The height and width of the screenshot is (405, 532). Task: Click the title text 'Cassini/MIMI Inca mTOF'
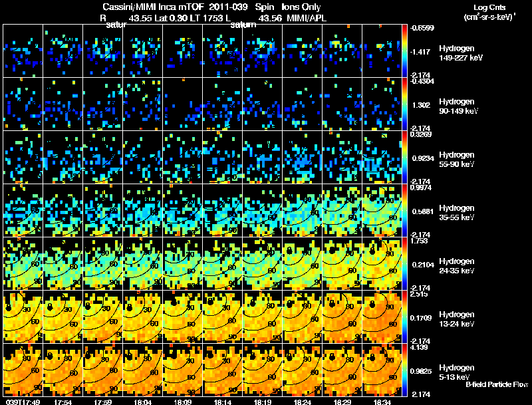(156, 7)
